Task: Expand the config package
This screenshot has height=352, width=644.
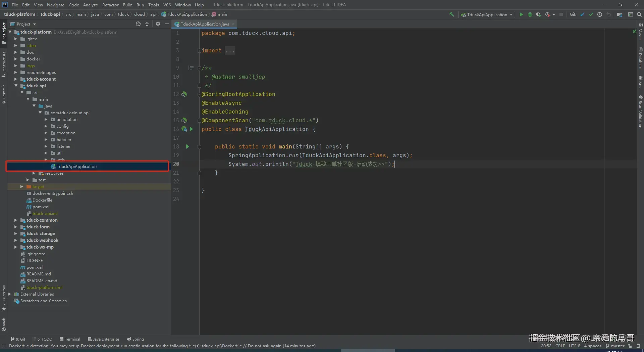Action: pyautogui.click(x=46, y=126)
